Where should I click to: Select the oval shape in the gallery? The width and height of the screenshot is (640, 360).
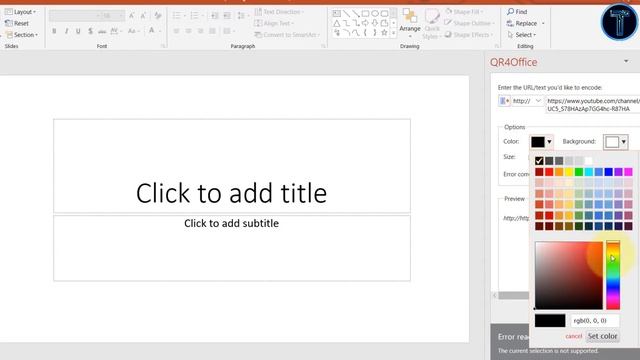375,14
